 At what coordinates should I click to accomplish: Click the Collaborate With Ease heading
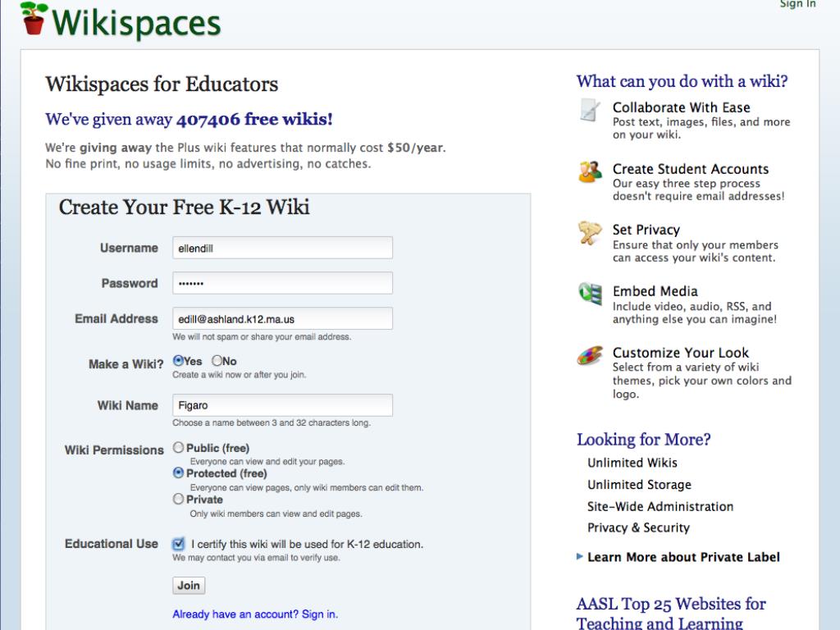point(681,107)
